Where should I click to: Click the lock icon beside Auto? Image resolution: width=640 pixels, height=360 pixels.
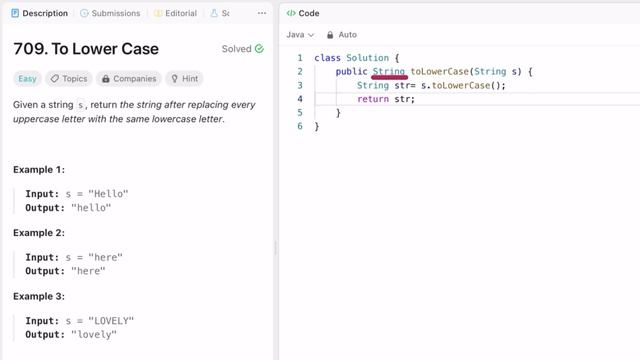coord(330,35)
